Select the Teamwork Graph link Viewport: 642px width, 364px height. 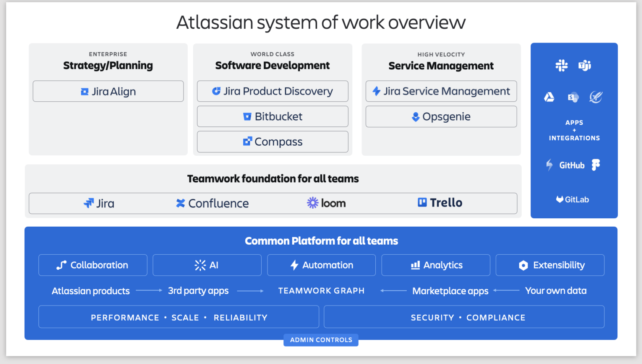pyautogui.click(x=321, y=291)
